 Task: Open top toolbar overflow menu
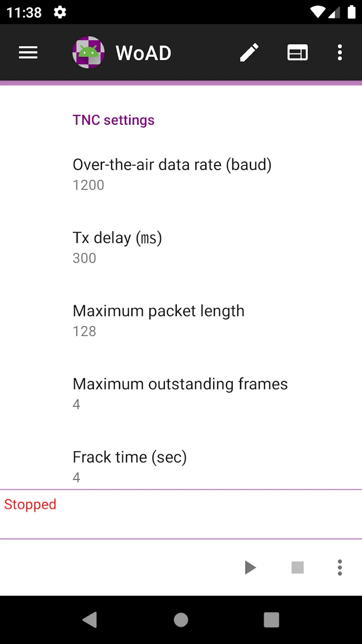340,53
